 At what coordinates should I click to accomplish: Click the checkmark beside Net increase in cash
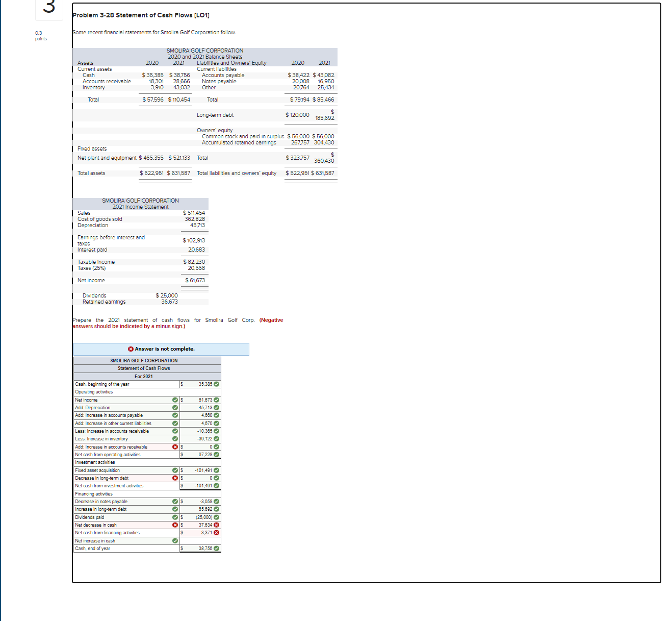click(174, 540)
